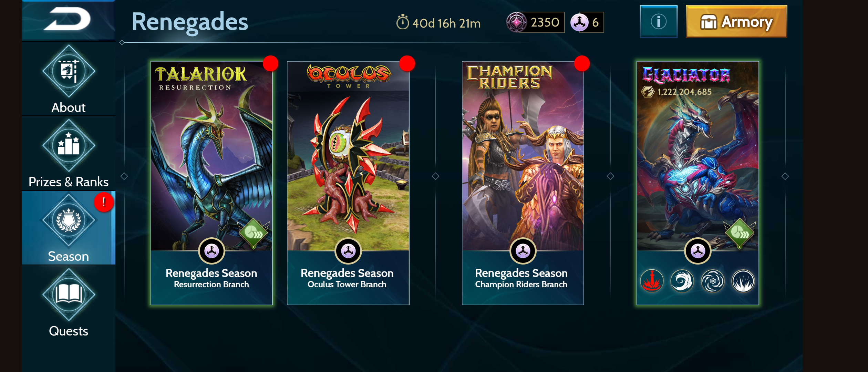Click the swirling wind spell icon

[x=682, y=281]
